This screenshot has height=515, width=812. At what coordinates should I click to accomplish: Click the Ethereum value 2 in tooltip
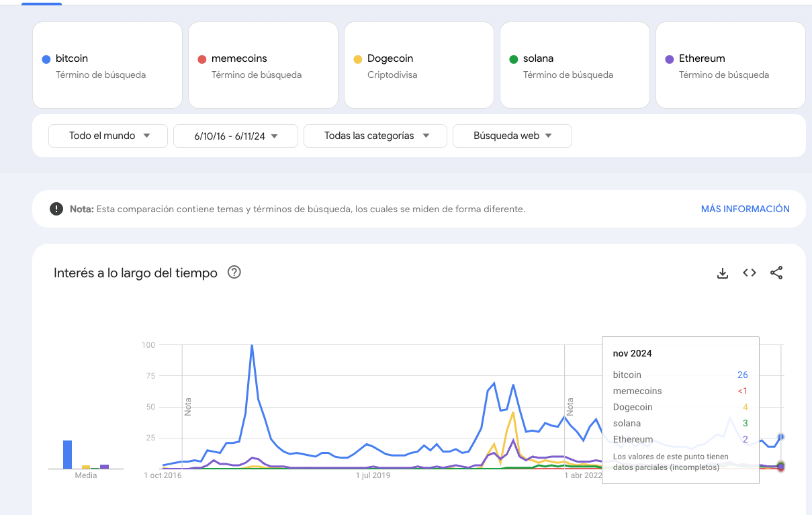pyautogui.click(x=745, y=439)
